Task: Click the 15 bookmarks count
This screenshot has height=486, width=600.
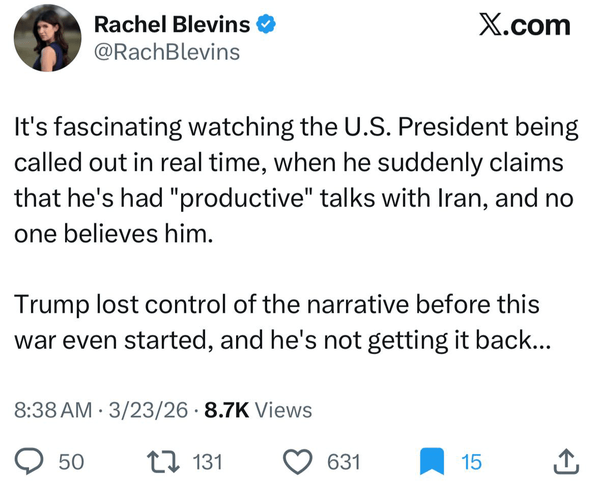Action: coord(471,462)
